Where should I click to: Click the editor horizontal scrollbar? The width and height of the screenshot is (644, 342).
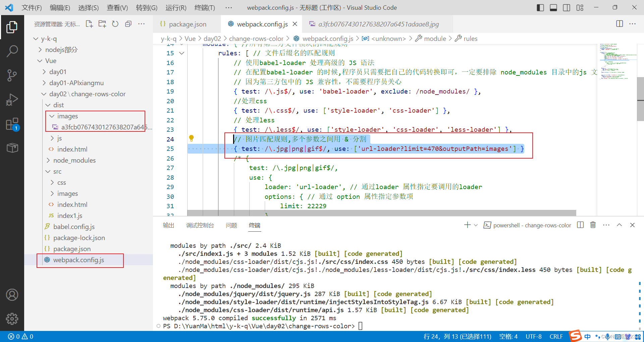(381, 213)
